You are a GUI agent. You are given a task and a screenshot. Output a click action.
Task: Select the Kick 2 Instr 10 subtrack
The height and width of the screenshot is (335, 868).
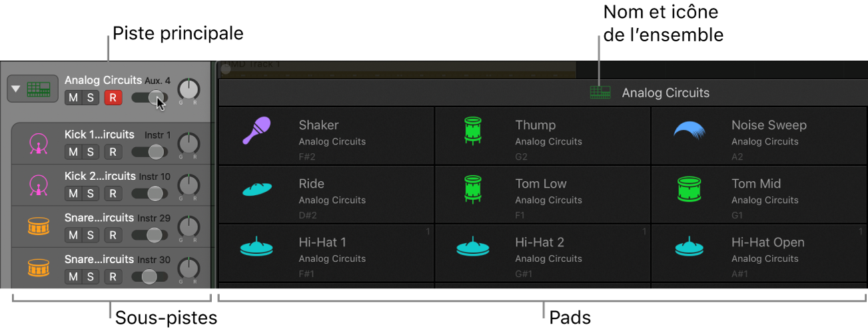(x=100, y=176)
